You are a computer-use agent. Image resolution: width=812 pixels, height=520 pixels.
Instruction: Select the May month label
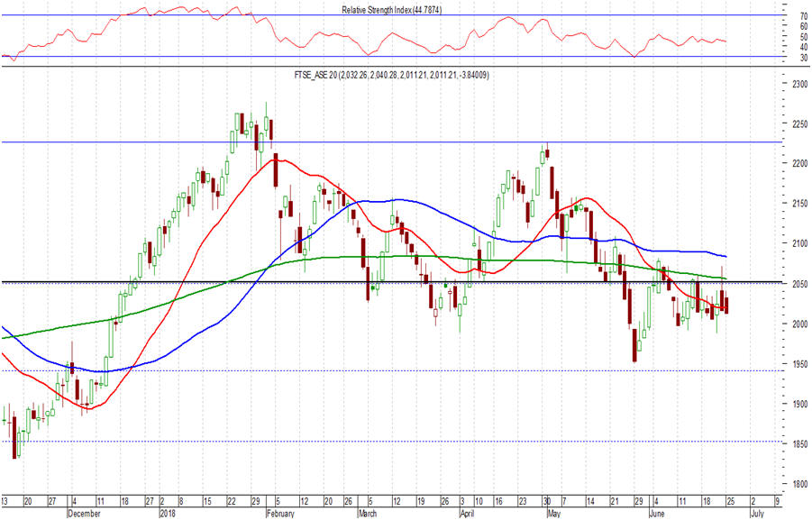coord(554,514)
